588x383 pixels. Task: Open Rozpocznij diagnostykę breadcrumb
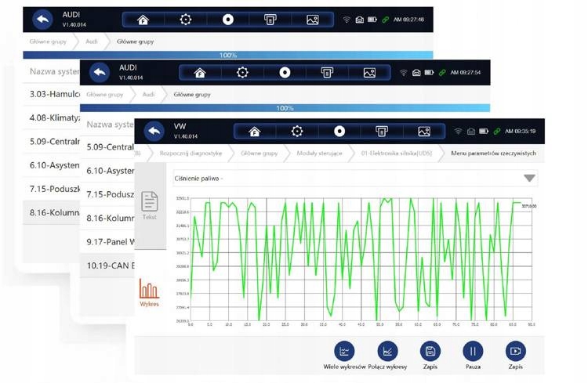pyautogui.click(x=191, y=154)
